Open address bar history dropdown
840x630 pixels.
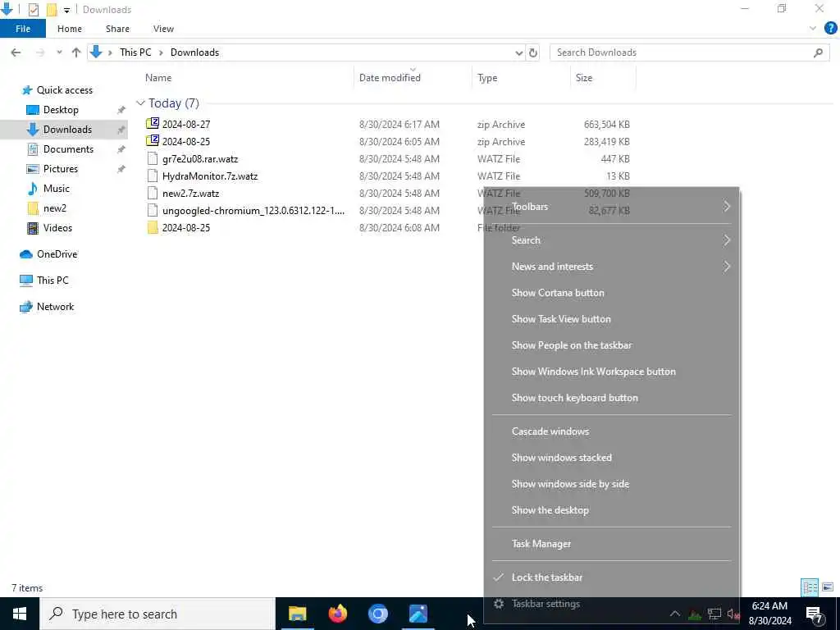click(x=518, y=52)
